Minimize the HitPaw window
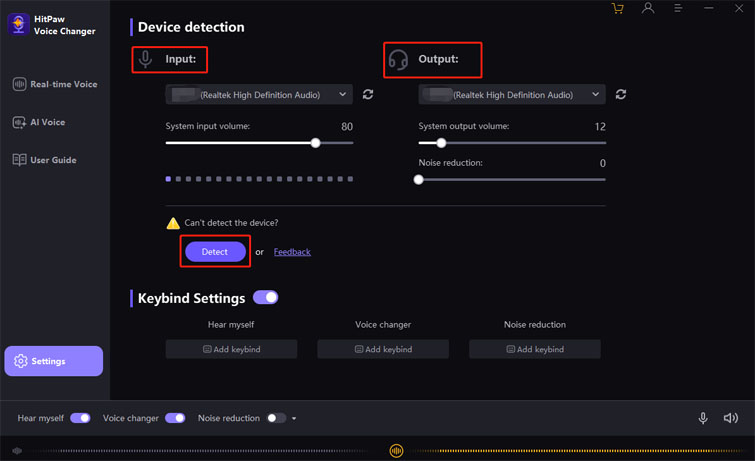 [x=708, y=8]
